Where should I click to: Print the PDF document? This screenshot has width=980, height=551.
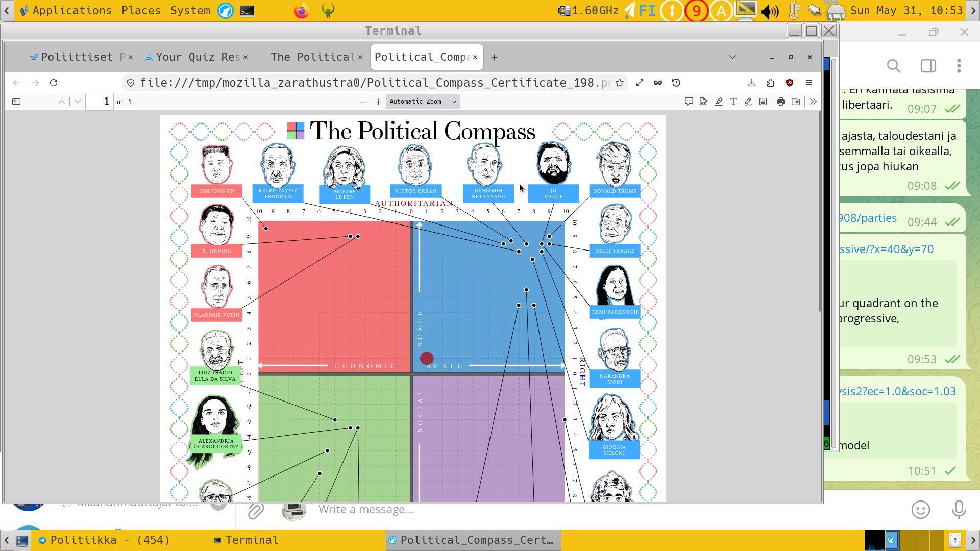(x=781, y=102)
